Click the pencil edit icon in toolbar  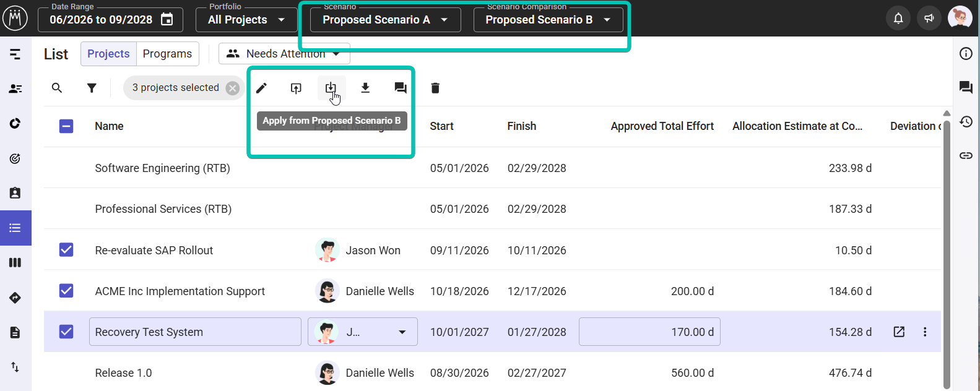coord(262,88)
